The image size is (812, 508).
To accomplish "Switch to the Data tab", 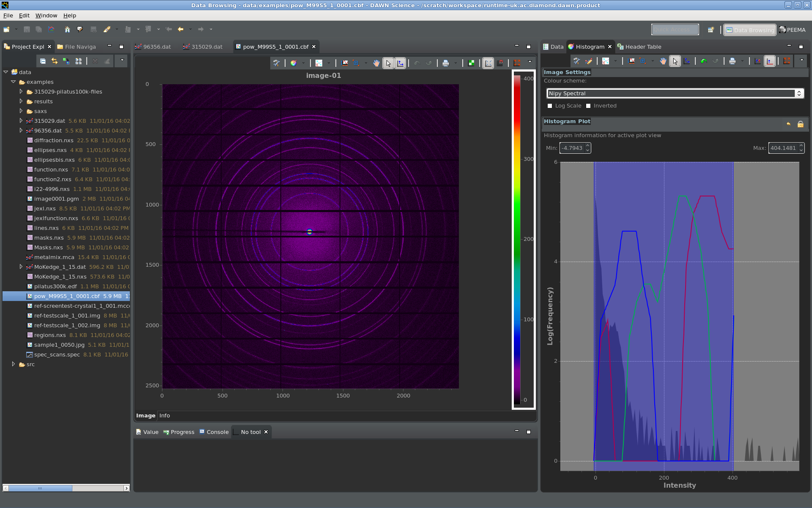I will pos(553,47).
